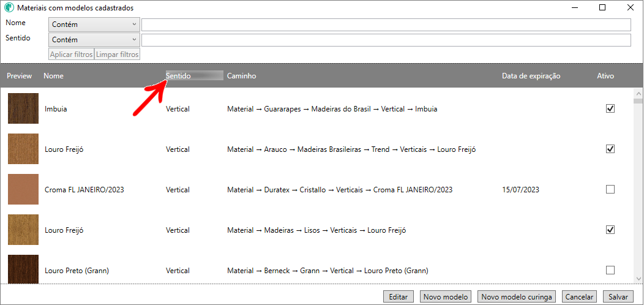Check Ativo for Louro Preto (Grann) row
This screenshot has height=305, width=644.
click(610, 270)
